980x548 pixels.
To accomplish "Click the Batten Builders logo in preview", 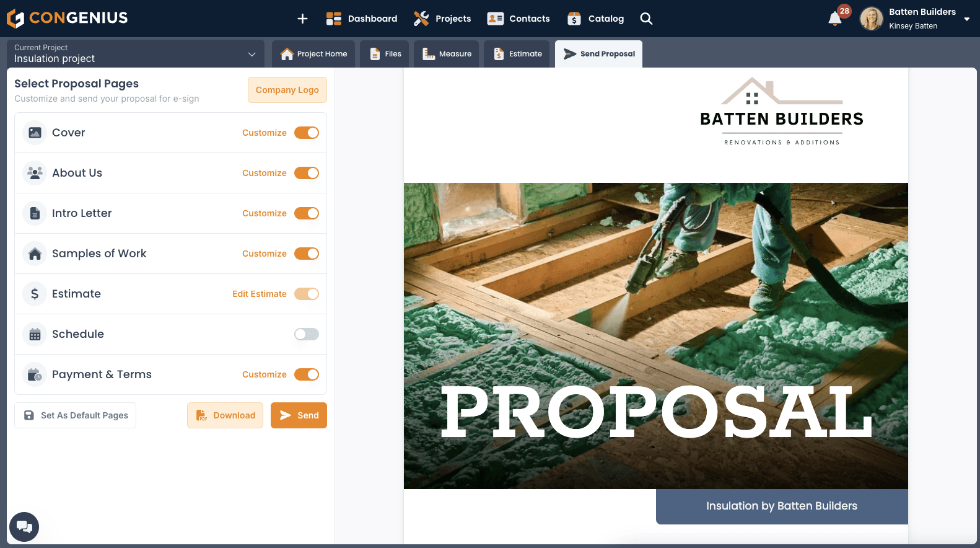I will click(x=782, y=112).
